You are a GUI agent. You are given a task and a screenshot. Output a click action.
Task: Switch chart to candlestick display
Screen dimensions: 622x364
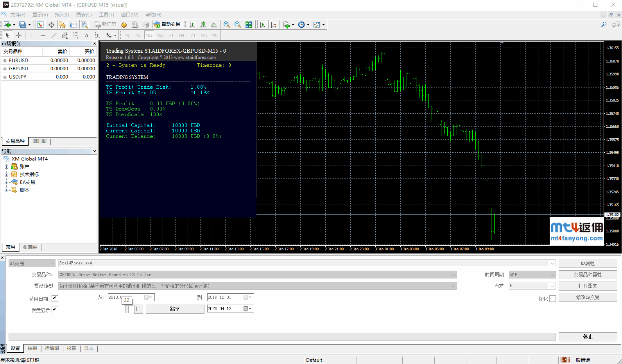point(203,25)
